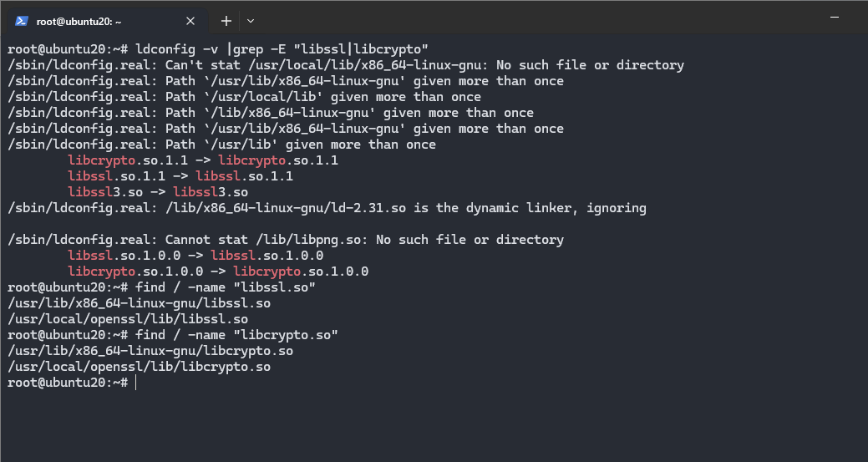Click the libssl.so.1.0.0 output line

[x=195, y=256]
